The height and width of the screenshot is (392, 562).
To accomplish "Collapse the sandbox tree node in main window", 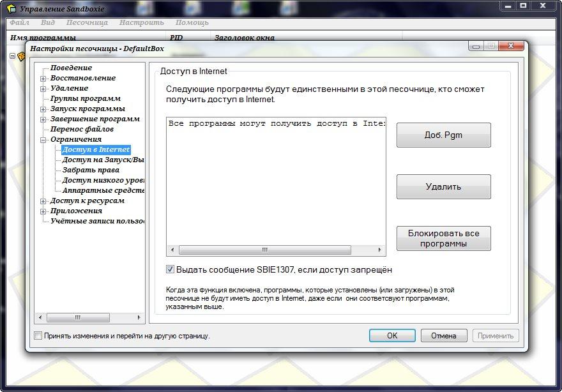I will [x=12, y=56].
